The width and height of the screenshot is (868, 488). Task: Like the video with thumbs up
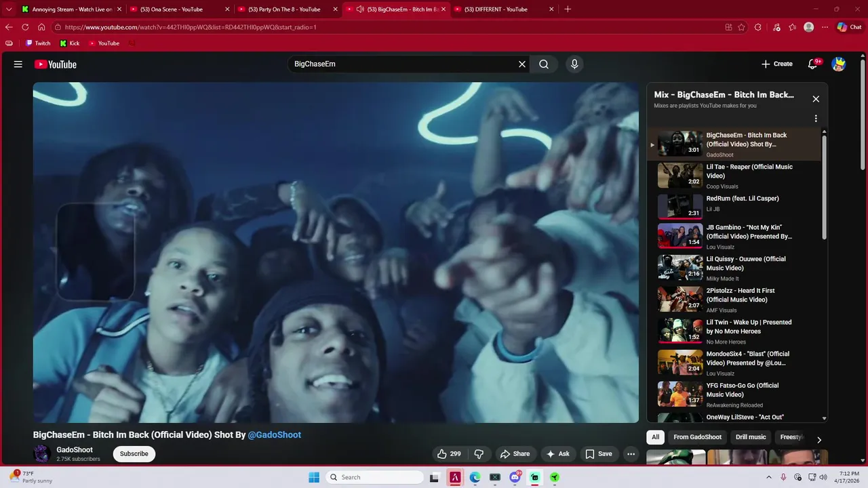[449, 454]
